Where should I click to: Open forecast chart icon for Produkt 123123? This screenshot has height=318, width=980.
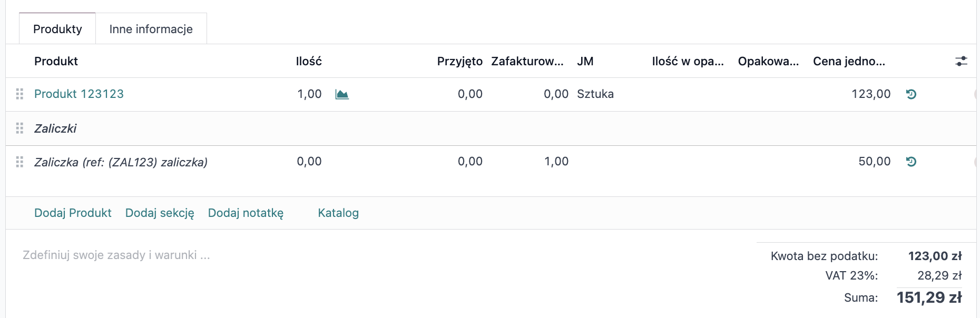click(342, 94)
